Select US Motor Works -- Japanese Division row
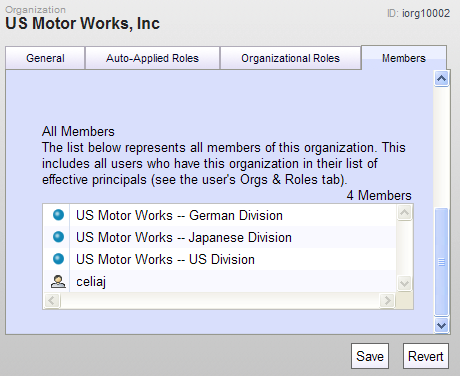This screenshot has width=460, height=376. (x=220, y=237)
